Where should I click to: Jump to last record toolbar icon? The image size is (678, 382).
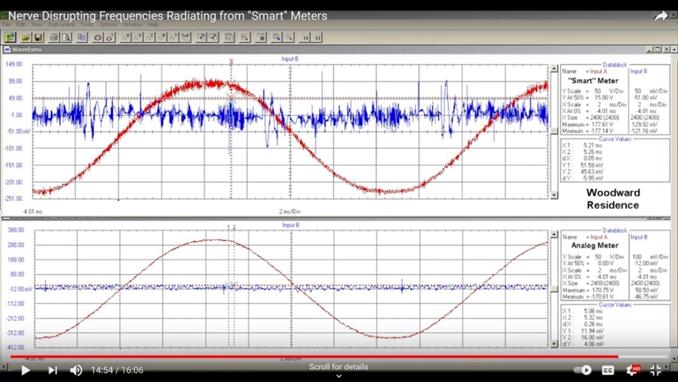(317, 38)
